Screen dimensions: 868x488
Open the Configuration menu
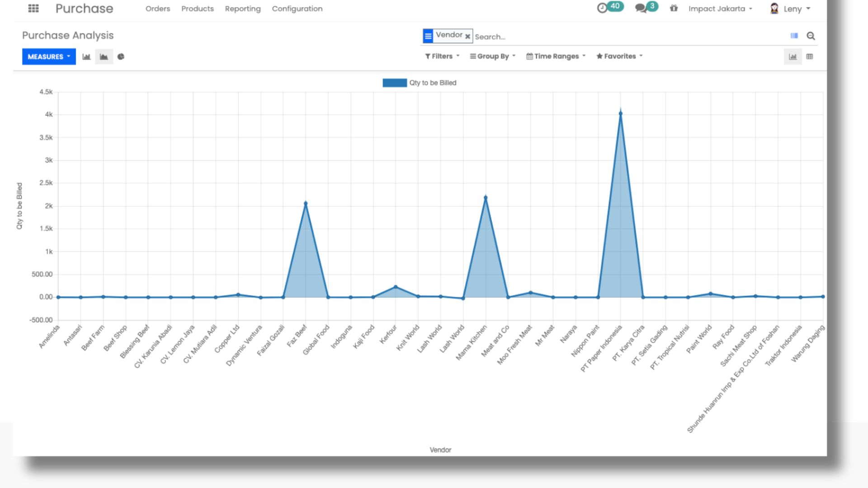(297, 9)
